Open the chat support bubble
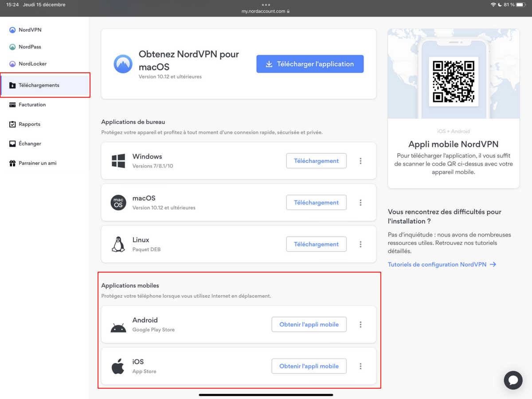Viewport: 532px width, 399px height. (513, 380)
